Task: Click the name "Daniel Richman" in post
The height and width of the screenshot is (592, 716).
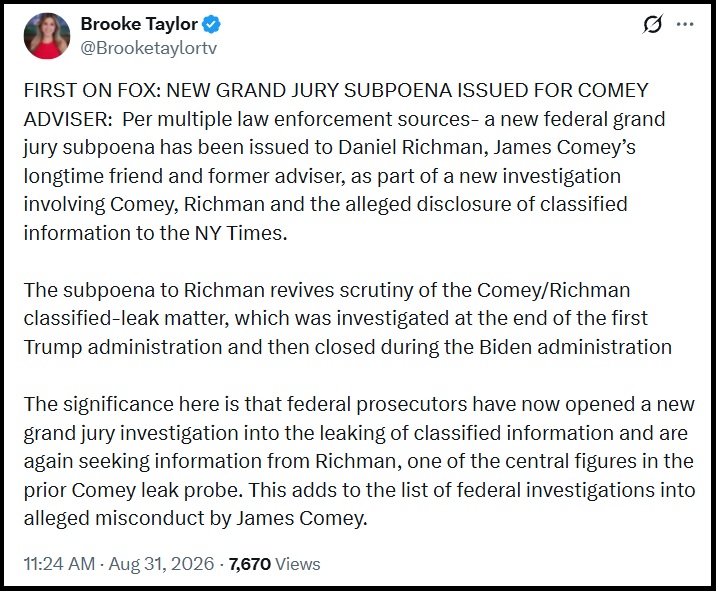Action: pyautogui.click(x=410, y=148)
